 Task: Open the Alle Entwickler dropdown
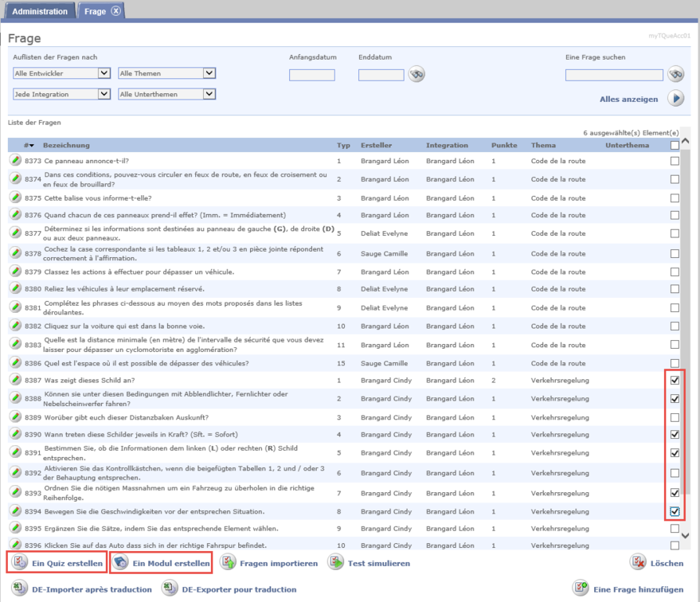click(x=61, y=73)
